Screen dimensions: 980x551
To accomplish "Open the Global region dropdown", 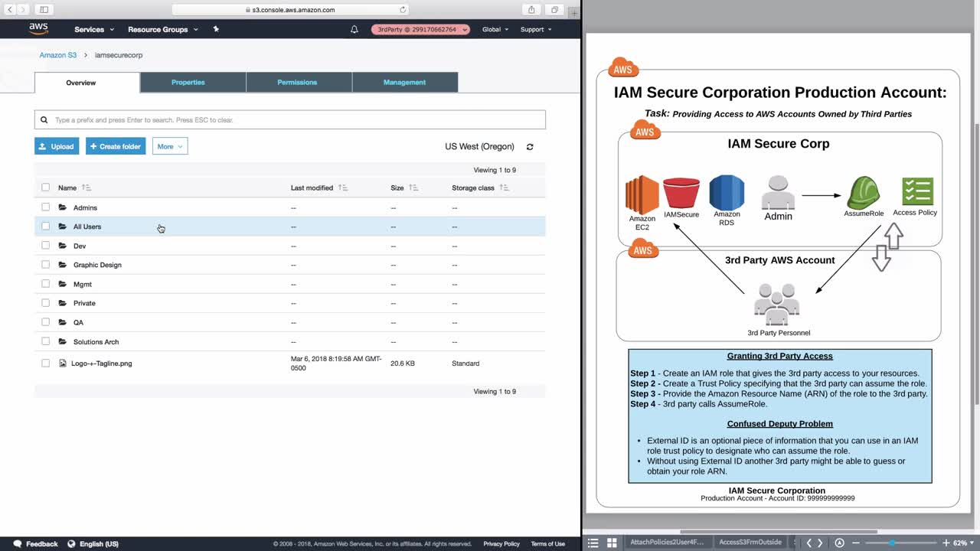I will [x=495, y=29].
